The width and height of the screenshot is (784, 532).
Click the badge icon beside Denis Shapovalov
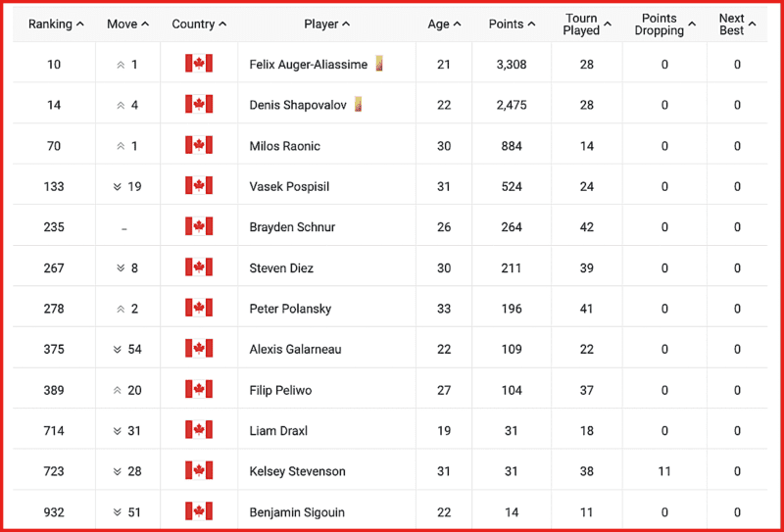(x=358, y=105)
